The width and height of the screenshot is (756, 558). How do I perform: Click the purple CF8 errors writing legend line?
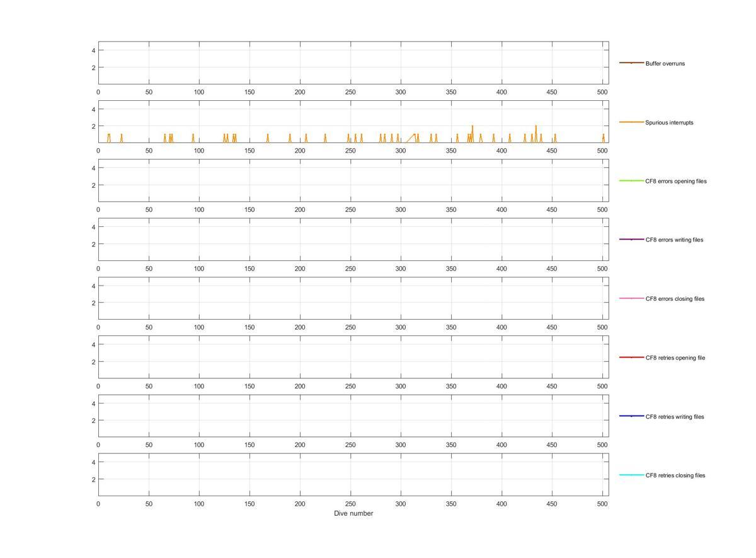tap(631, 240)
